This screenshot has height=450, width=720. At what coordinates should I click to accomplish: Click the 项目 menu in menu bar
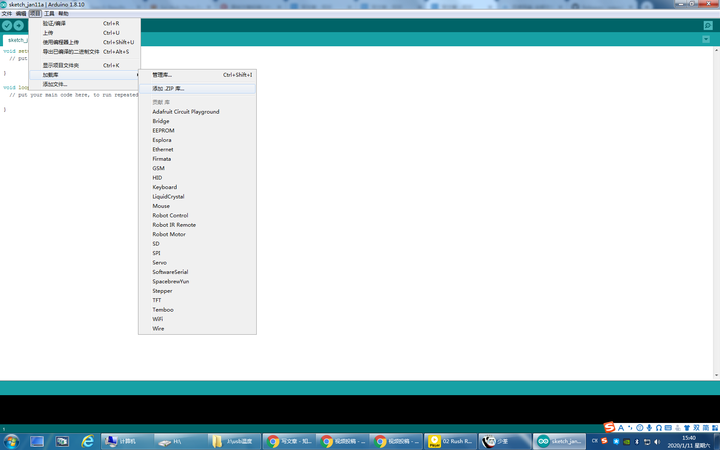pos(35,14)
